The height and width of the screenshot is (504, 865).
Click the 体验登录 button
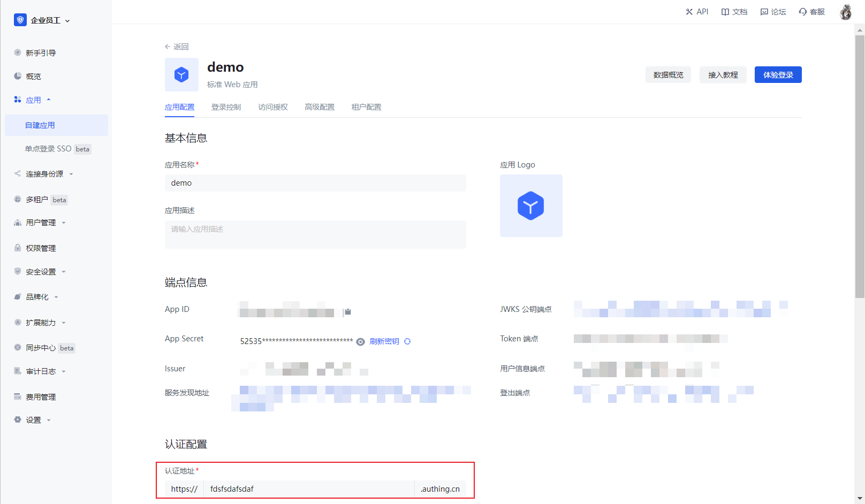click(778, 75)
